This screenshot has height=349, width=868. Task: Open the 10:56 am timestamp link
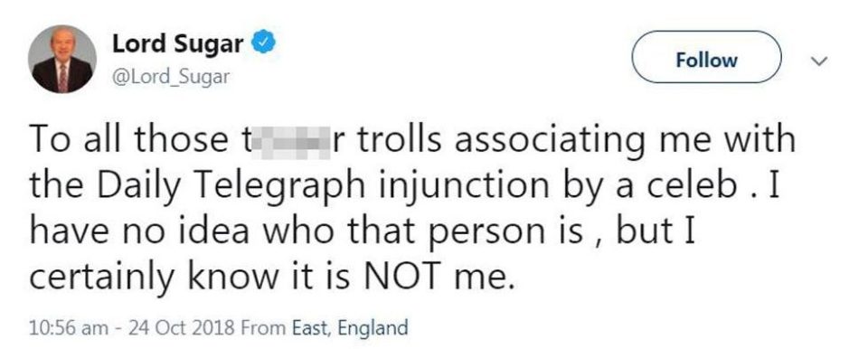coord(69,327)
